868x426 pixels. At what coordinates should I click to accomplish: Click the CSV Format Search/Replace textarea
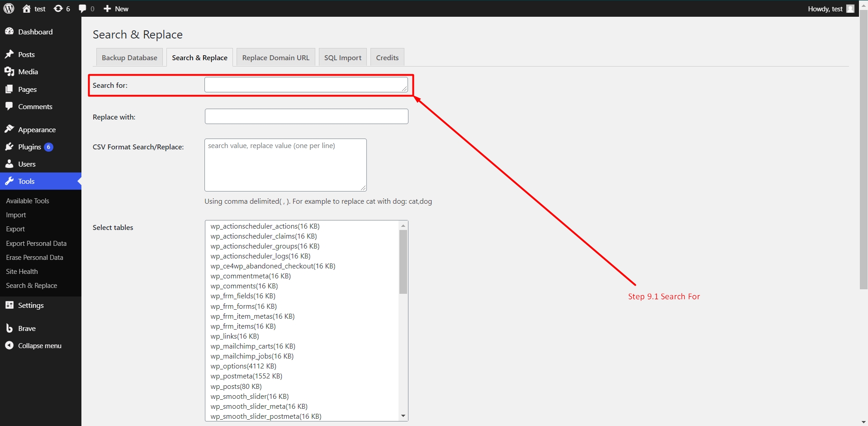click(x=285, y=165)
